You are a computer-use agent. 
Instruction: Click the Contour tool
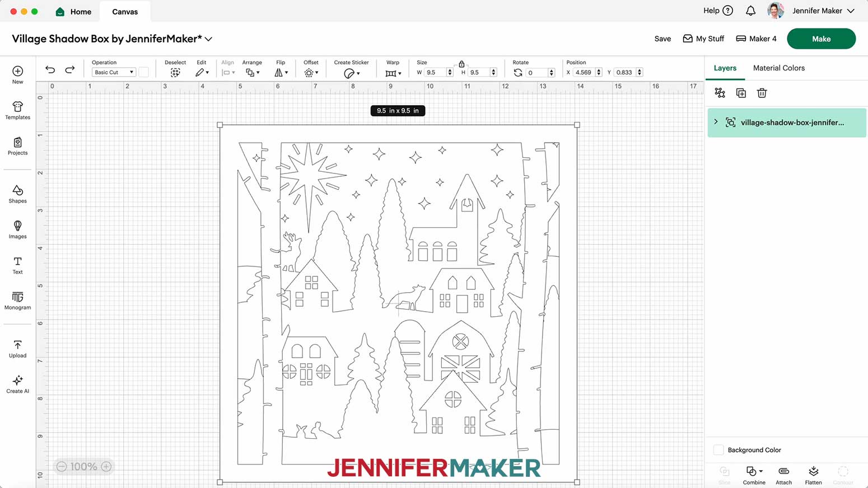pos(843,475)
